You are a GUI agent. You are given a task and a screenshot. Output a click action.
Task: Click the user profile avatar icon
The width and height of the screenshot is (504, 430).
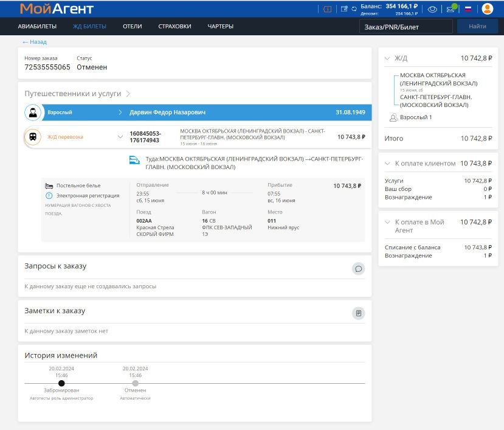click(x=487, y=9)
